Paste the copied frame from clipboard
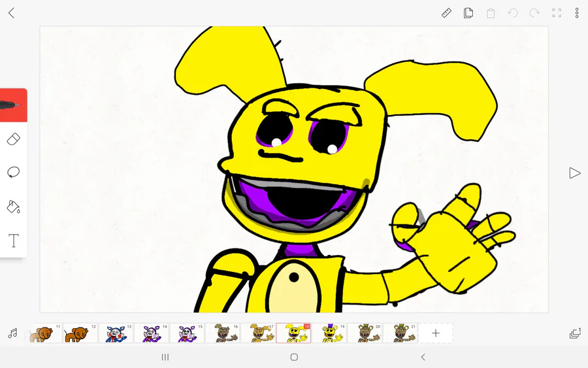This screenshot has height=368, width=588. pos(491,13)
